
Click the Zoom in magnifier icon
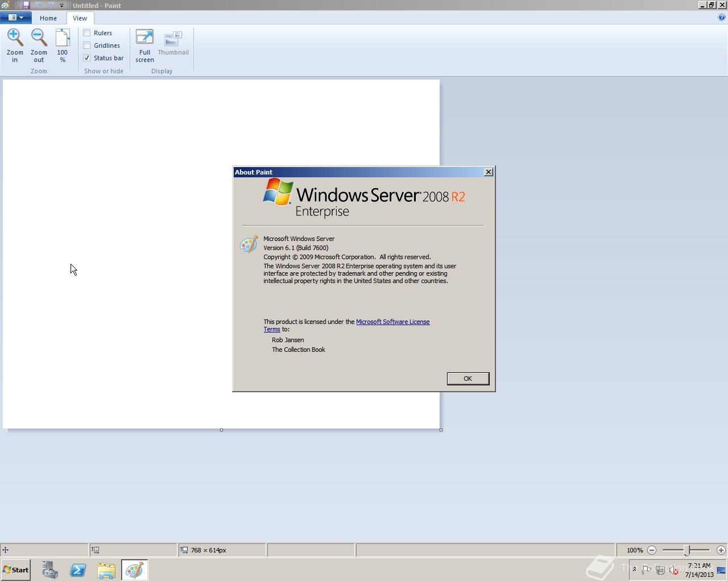tap(15, 38)
